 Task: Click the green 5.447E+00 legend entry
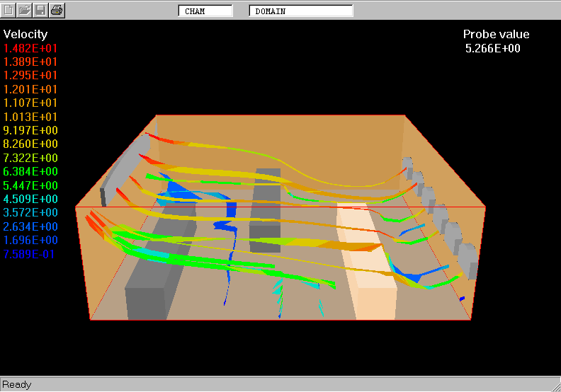(30, 185)
